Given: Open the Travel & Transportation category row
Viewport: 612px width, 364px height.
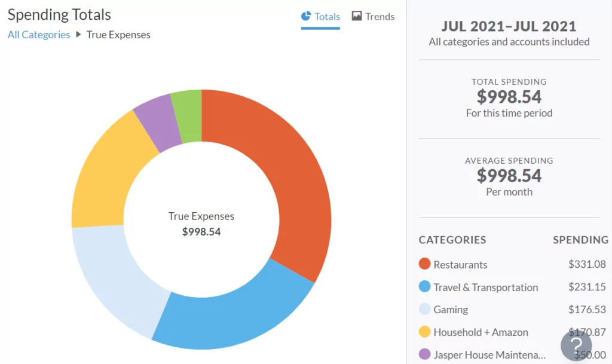Looking at the screenshot, I should click(x=512, y=287).
